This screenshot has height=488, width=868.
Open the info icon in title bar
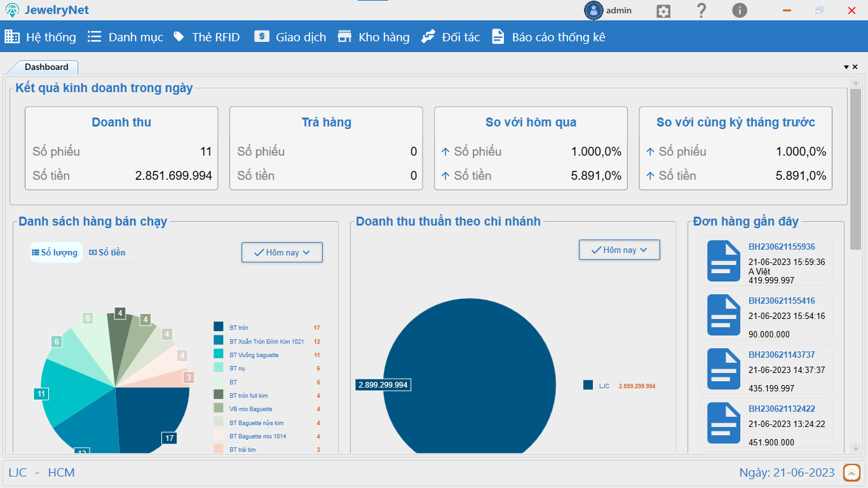point(740,11)
